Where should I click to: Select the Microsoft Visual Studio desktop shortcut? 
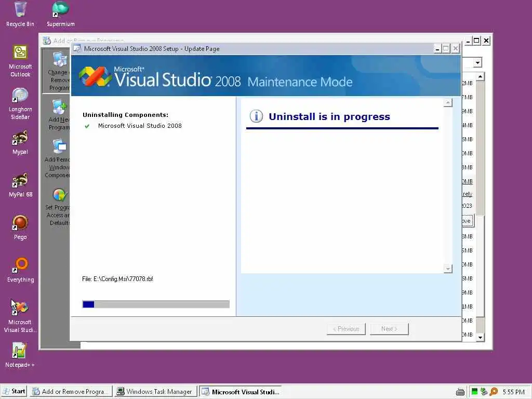tap(20, 316)
